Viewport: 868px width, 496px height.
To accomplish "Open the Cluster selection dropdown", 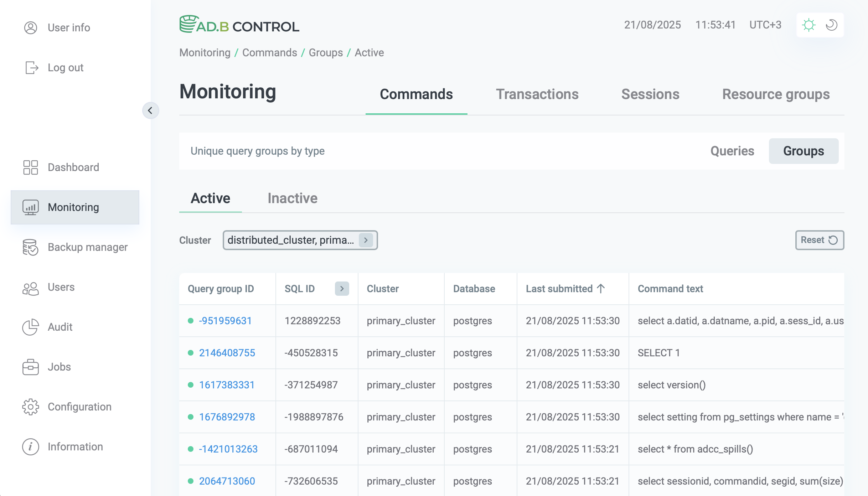I will coord(366,240).
